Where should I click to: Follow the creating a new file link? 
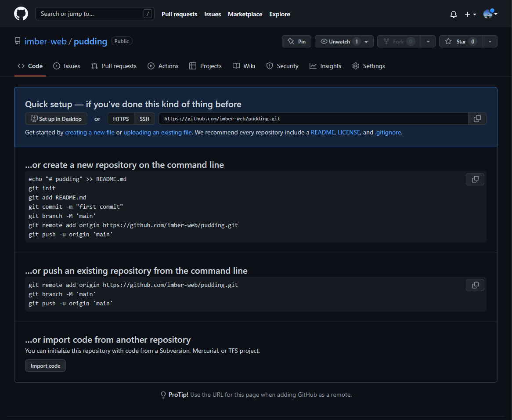pyautogui.click(x=90, y=132)
